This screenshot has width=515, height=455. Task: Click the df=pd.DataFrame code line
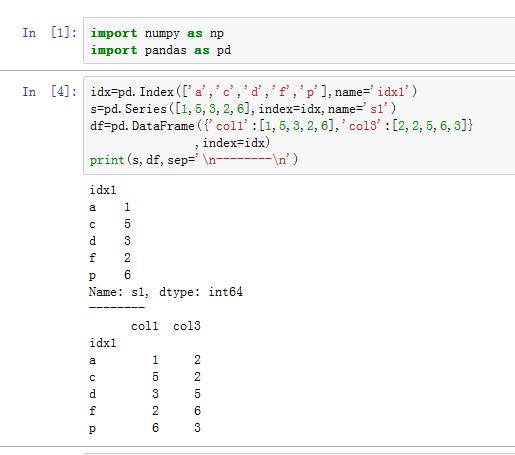coord(281,126)
